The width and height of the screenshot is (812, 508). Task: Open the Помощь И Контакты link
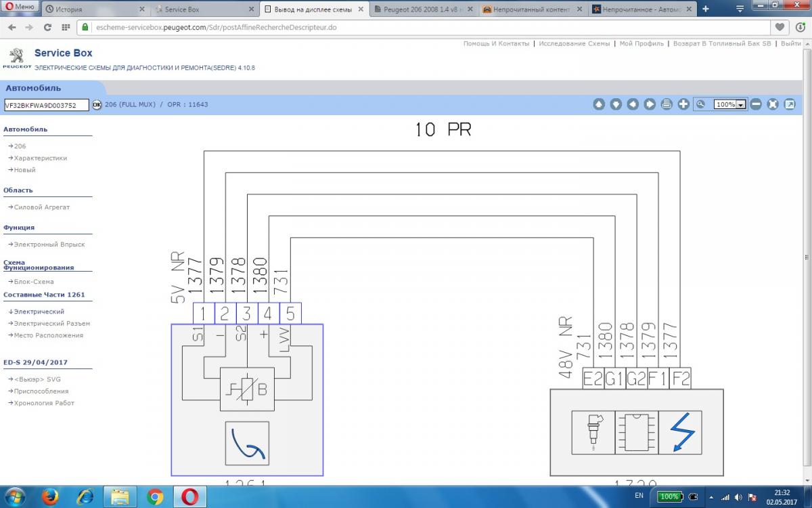click(496, 43)
